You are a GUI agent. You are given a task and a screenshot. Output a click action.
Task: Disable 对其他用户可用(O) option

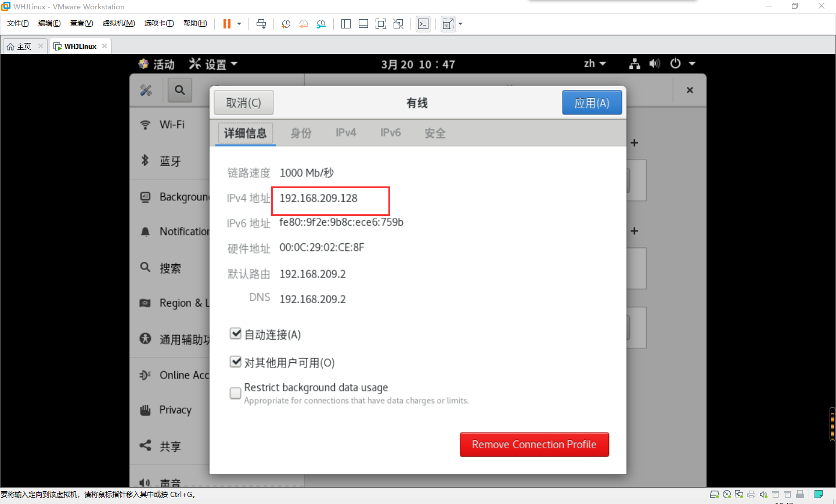(x=236, y=362)
